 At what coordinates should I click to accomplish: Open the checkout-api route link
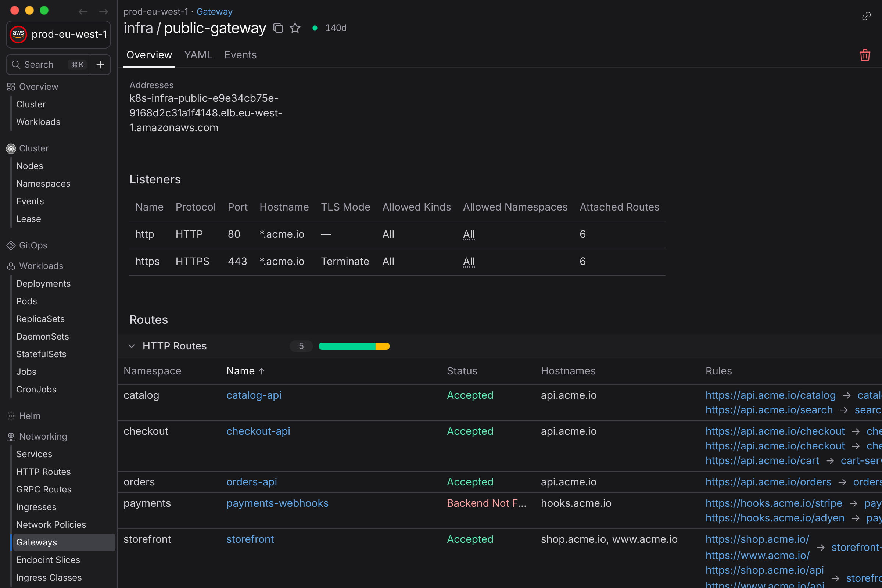(x=258, y=431)
